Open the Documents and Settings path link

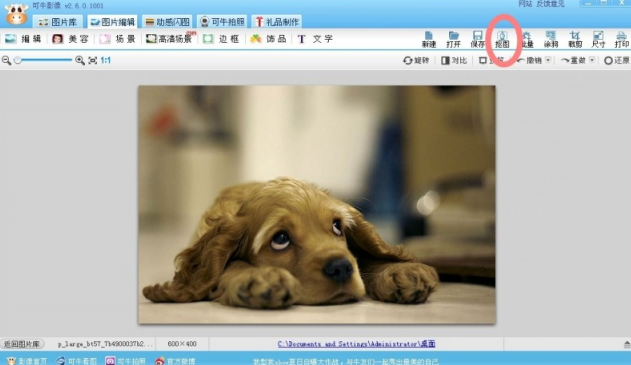[x=356, y=344]
